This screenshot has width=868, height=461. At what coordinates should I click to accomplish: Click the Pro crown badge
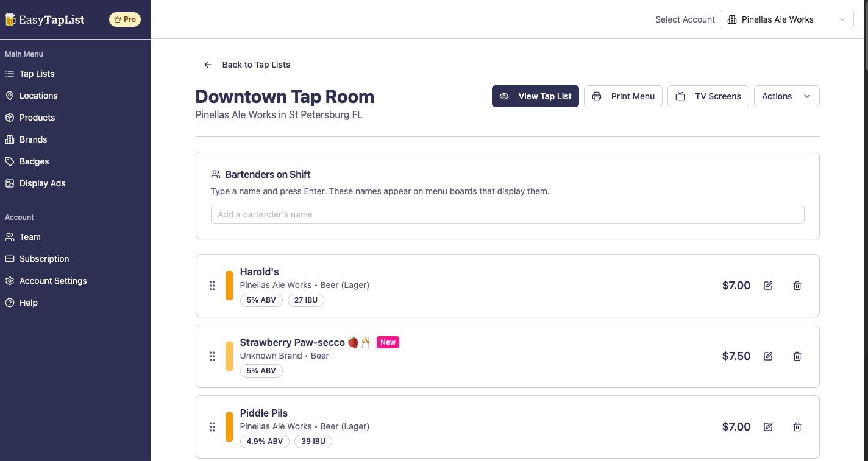coord(125,19)
